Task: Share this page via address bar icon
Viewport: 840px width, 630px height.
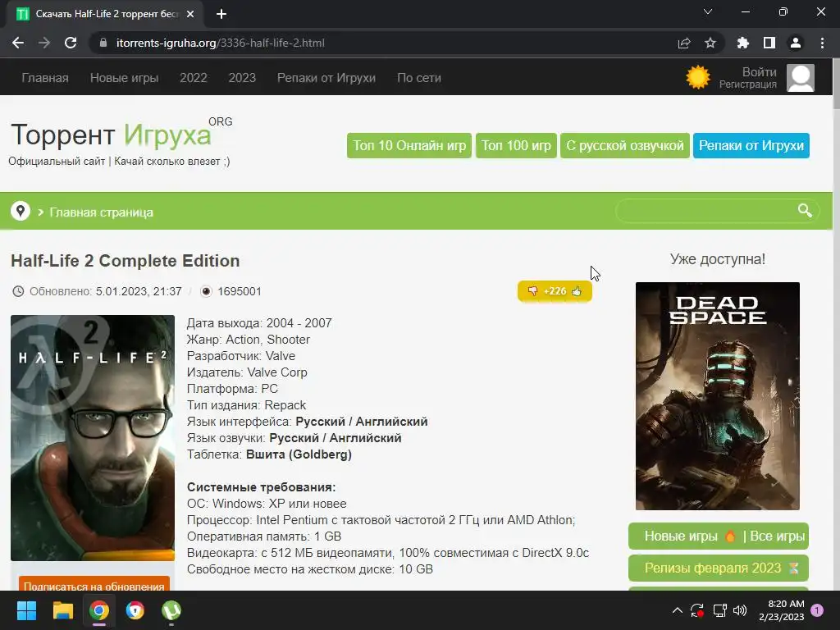Action: point(684,43)
